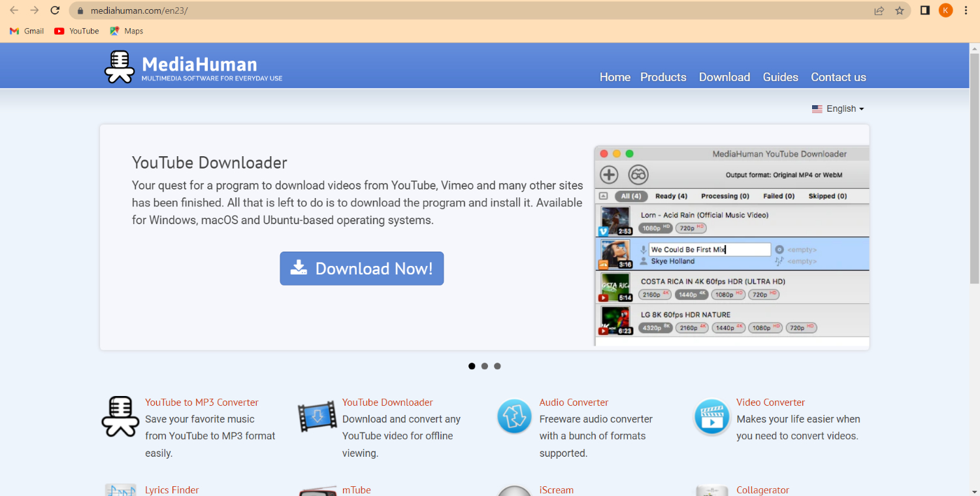980x496 pixels.
Task: Open the iScream link
Action: point(556,490)
